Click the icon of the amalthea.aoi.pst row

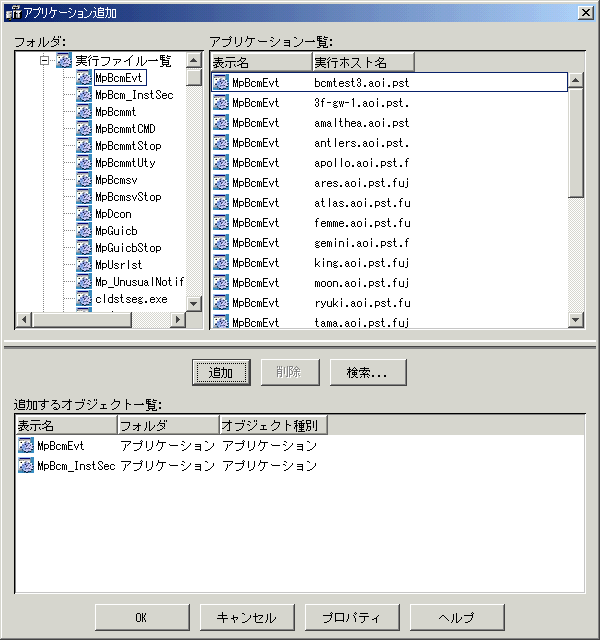(x=221, y=122)
